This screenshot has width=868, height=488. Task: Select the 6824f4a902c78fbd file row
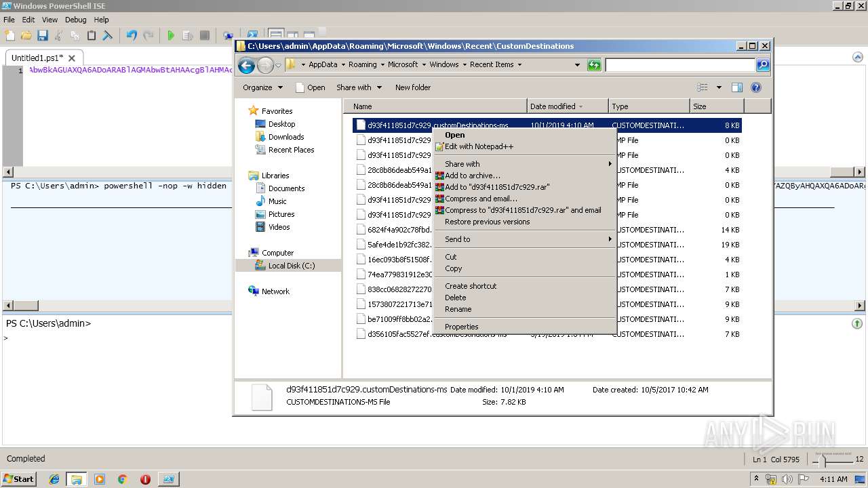[x=547, y=230]
